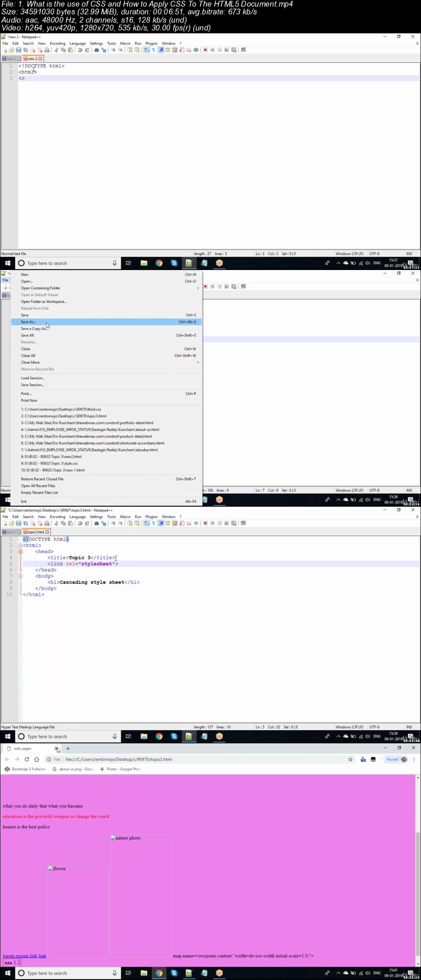This screenshot has height=980, width=421.
Task: Click the Open file icon in the new 2 Notepad++ toolbar
Action: (12, 50)
